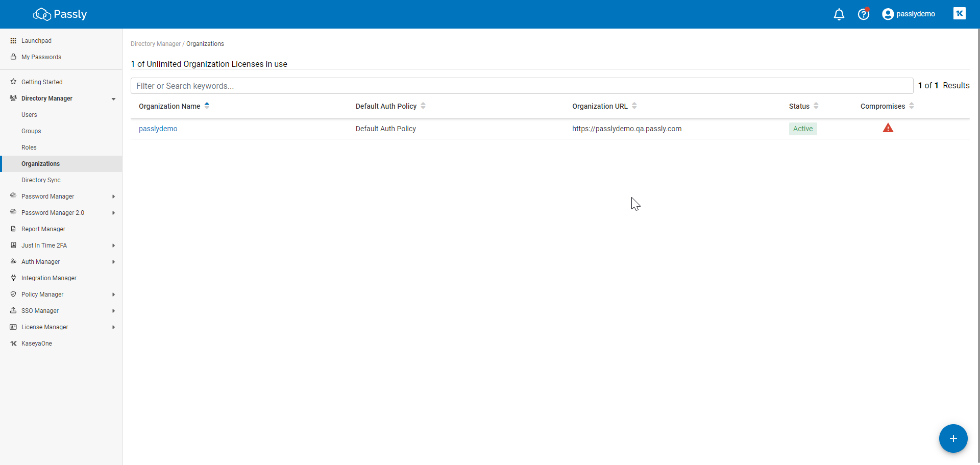Viewport: 980px width, 465px height.
Task: Expand the License Manager submenu arrow
Action: [x=113, y=327]
